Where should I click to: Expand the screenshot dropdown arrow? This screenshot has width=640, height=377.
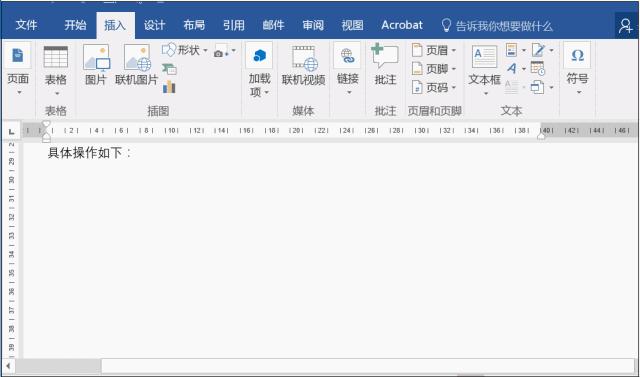tap(233, 51)
